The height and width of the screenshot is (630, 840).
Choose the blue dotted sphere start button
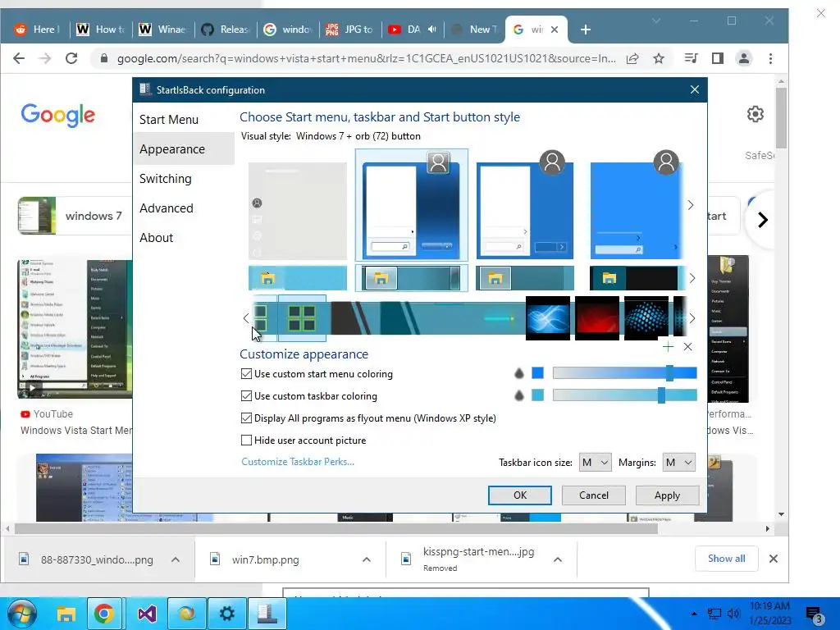coord(646,318)
